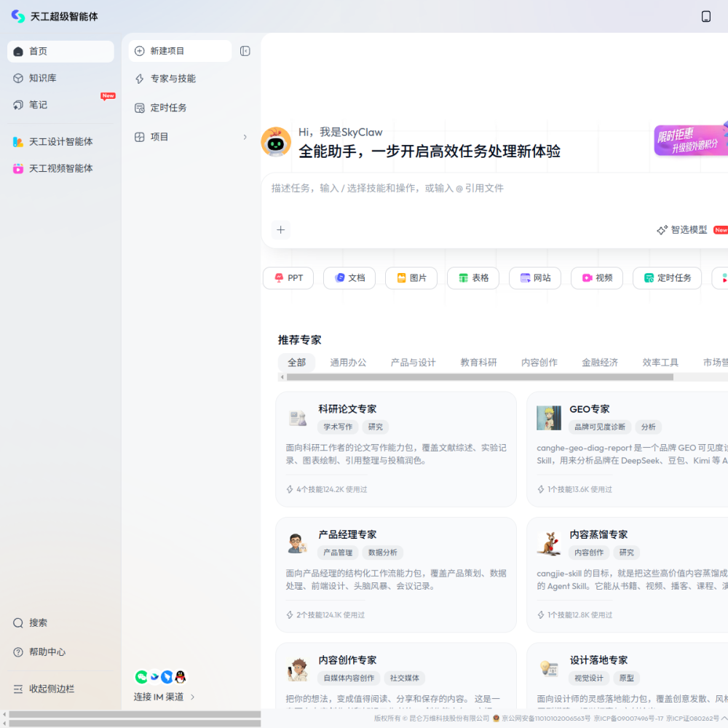
Task: Open 连接 IM 渠道 link
Action: pos(165,697)
